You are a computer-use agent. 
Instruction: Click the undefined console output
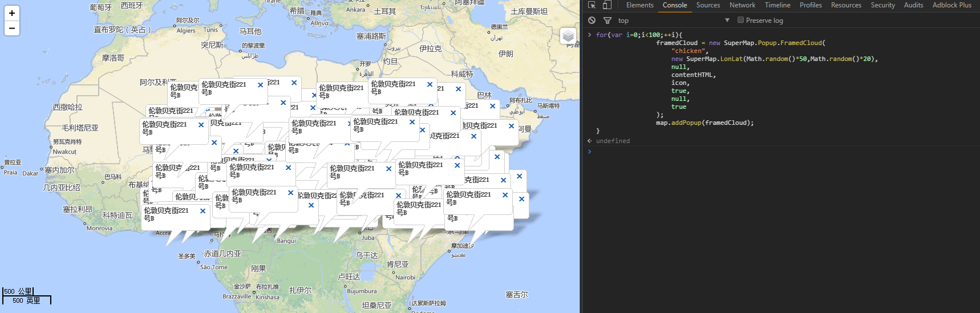tap(613, 141)
